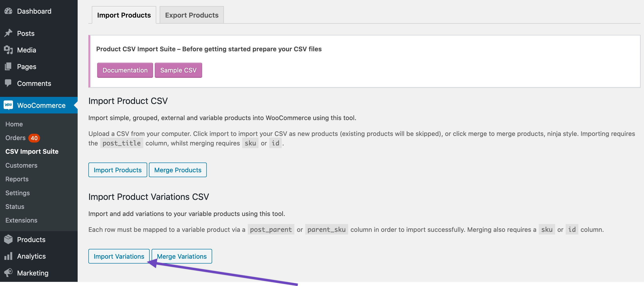Open Analytics via the bar chart icon
This screenshot has height=286, width=644.
click(8, 256)
